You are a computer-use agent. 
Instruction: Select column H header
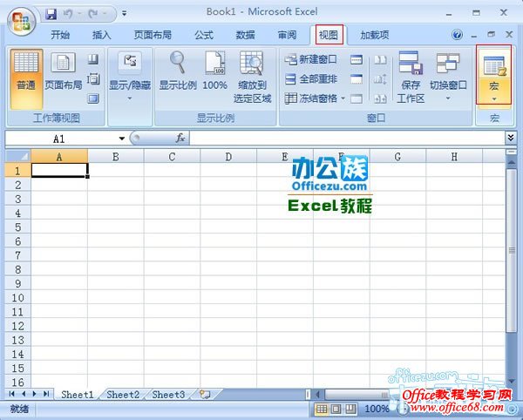coord(454,156)
